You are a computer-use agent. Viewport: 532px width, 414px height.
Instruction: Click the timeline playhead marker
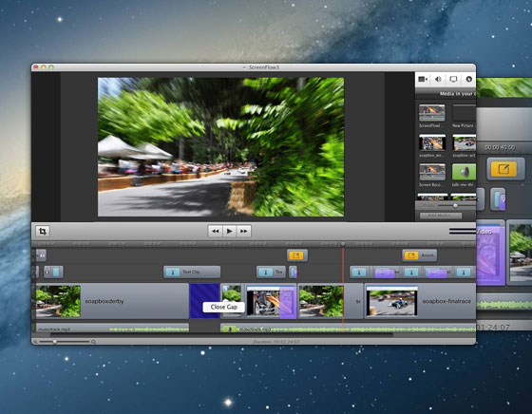[x=343, y=244]
